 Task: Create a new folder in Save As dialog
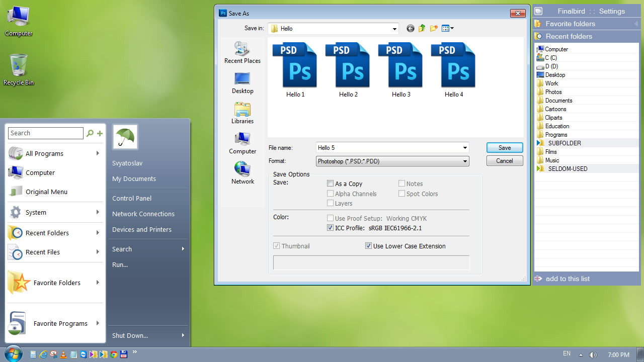434,29
